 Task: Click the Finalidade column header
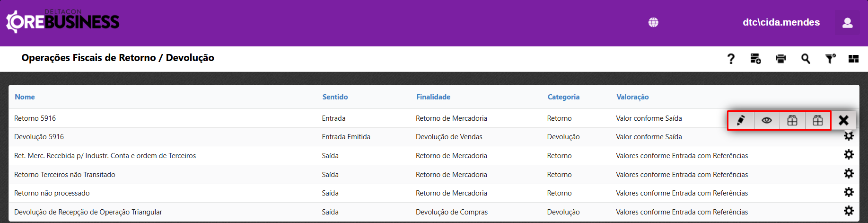tap(433, 97)
